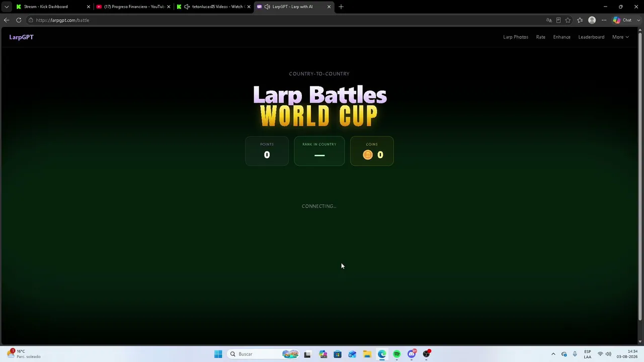Viewport: 644px width, 362px height.
Task: Click the gold coin icon
Action: click(368, 155)
